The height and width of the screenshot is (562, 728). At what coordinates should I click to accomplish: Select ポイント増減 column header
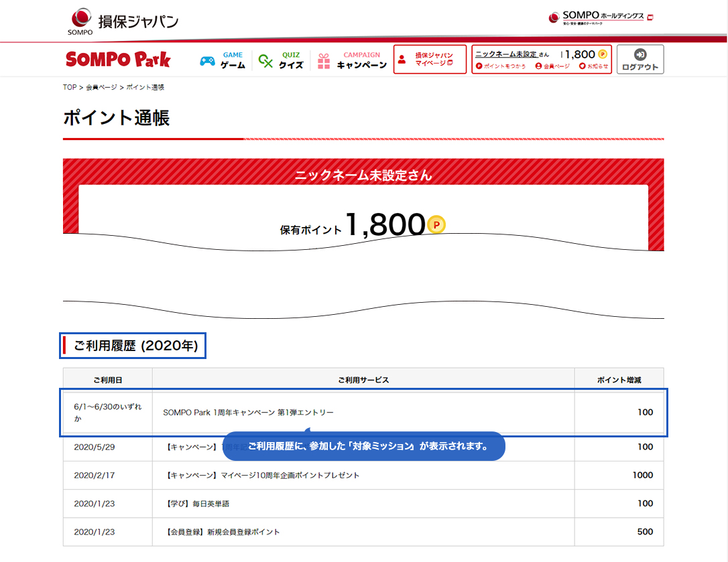coord(619,380)
